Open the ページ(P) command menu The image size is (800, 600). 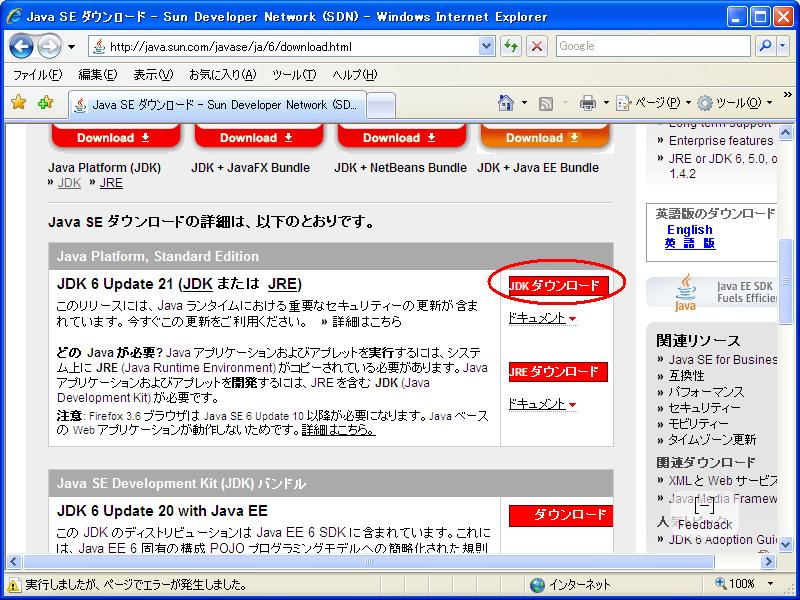point(653,103)
